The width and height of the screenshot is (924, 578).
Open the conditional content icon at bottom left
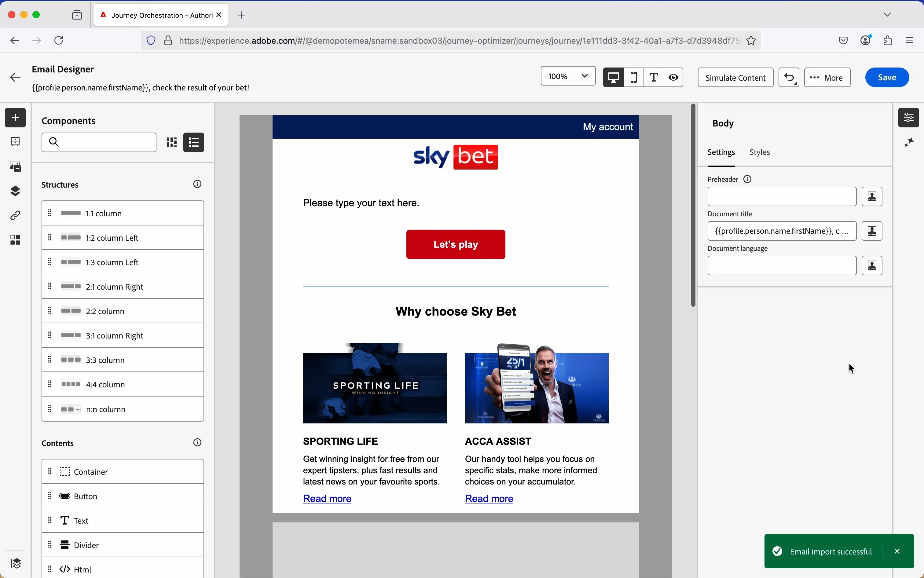(x=15, y=563)
